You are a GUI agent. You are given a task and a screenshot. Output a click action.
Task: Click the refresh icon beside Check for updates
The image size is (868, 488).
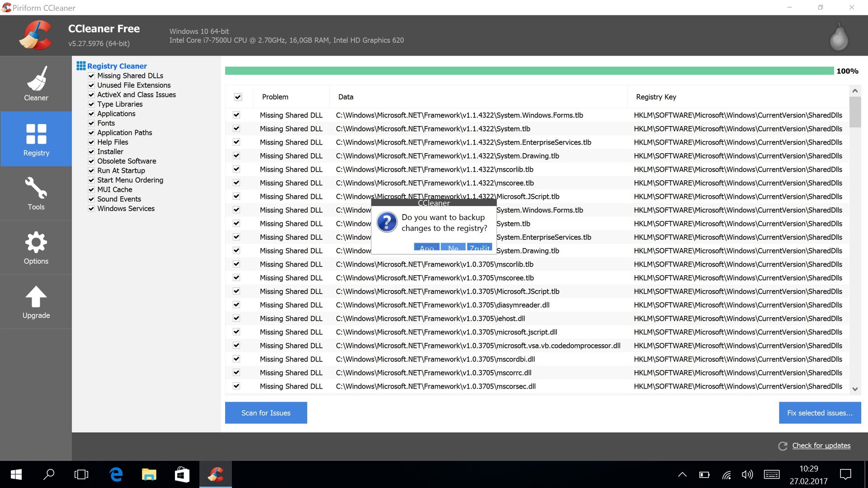tap(783, 446)
